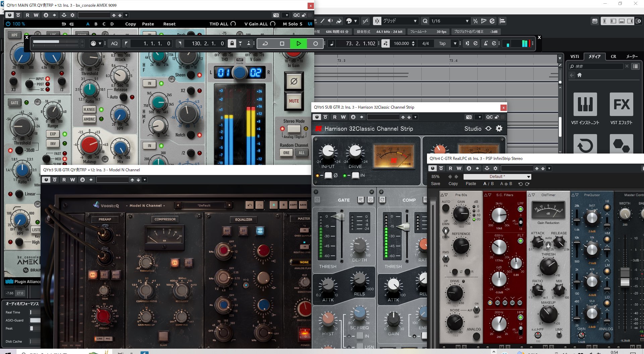This screenshot has width=644, height=354.
Task: Click bx_console redo arrow
Action: coord(72,24)
